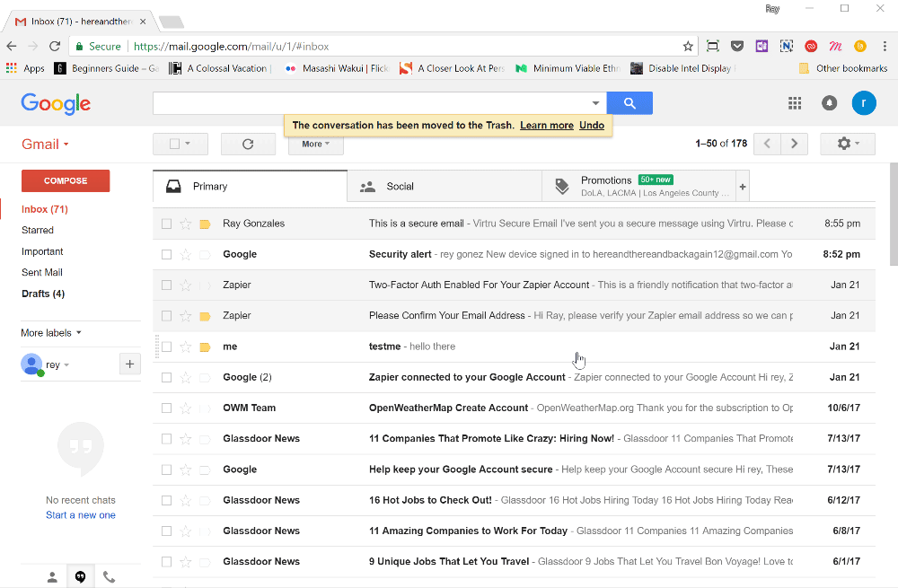Show search options dropdown arrow
898x588 pixels.
click(x=595, y=103)
